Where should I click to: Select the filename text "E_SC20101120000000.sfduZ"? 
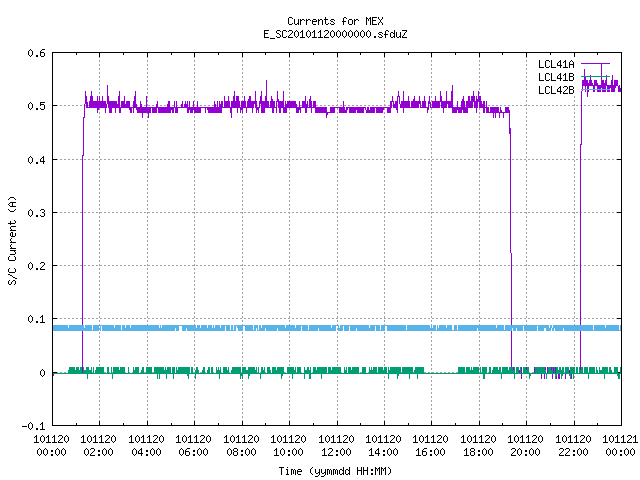tap(335, 34)
